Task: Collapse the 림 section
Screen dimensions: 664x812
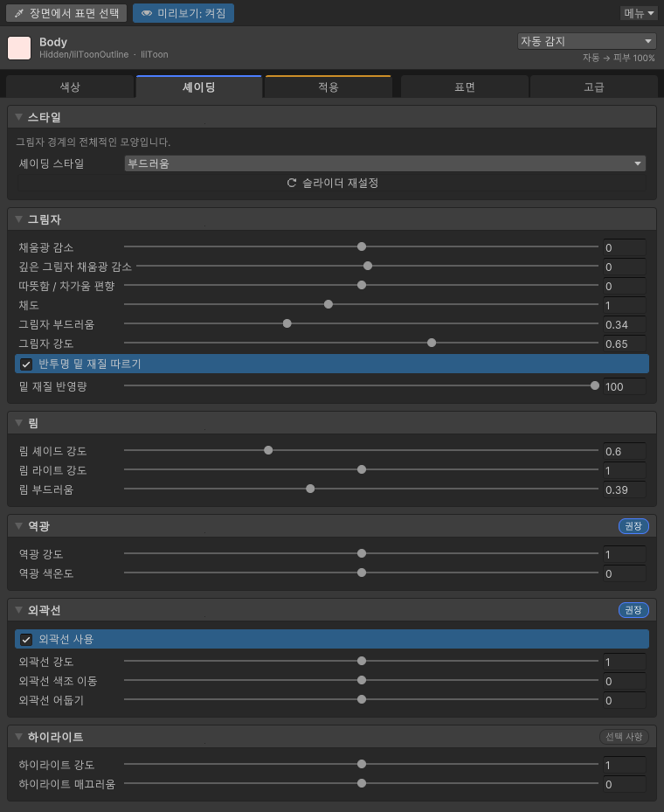Action: click(18, 423)
